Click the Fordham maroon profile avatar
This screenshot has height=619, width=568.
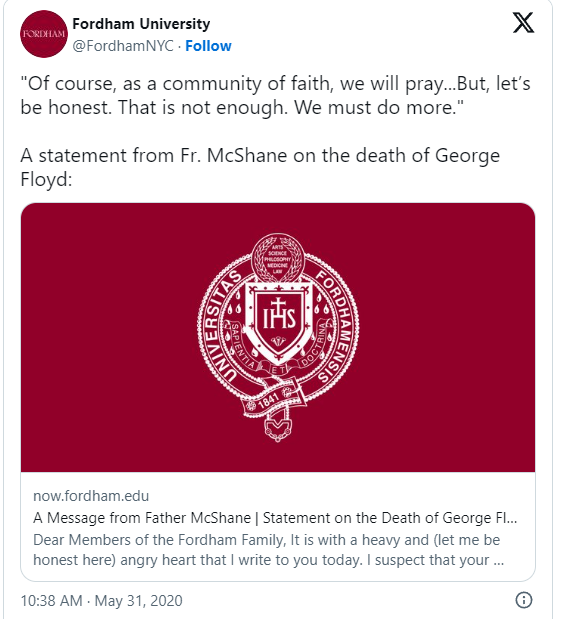(44, 34)
